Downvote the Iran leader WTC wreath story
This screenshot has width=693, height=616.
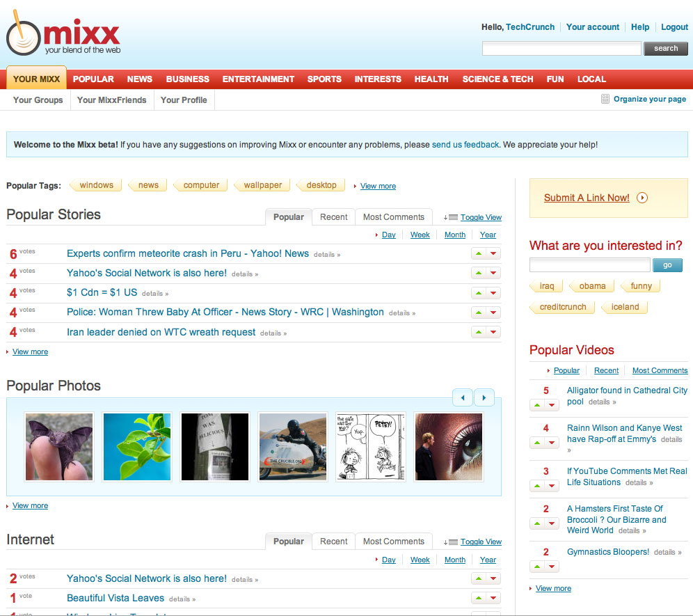493,332
